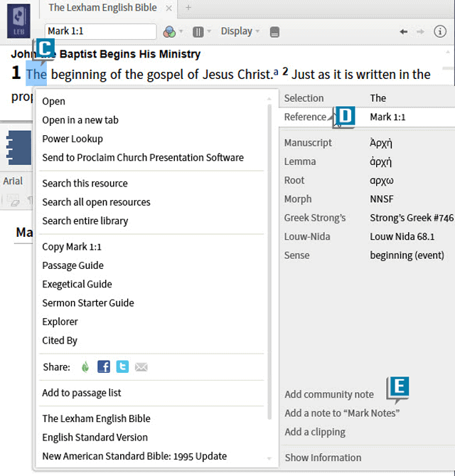This screenshot has height=476, width=455.
Task: Share via Faithlife green flame icon
Action: tap(85, 367)
